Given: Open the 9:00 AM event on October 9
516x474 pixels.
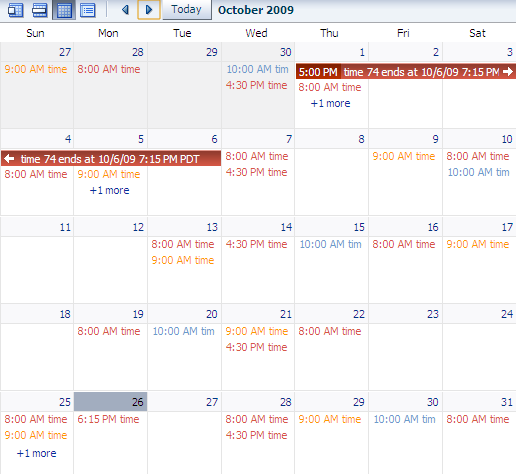Looking at the screenshot, I should click(x=404, y=156).
